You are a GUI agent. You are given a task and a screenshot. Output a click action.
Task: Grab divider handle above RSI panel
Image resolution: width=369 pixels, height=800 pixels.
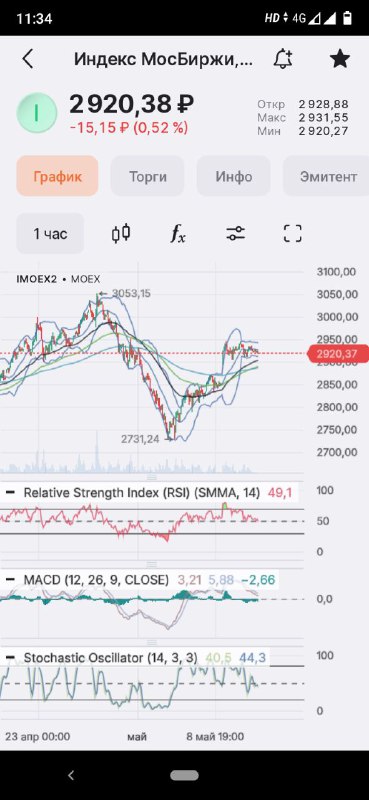click(152, 478)
